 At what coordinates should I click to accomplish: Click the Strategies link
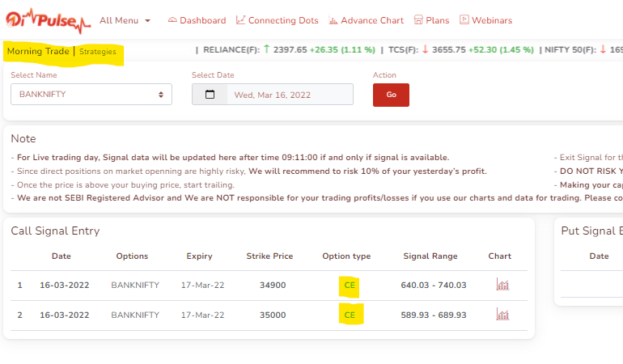coord(98,52)
